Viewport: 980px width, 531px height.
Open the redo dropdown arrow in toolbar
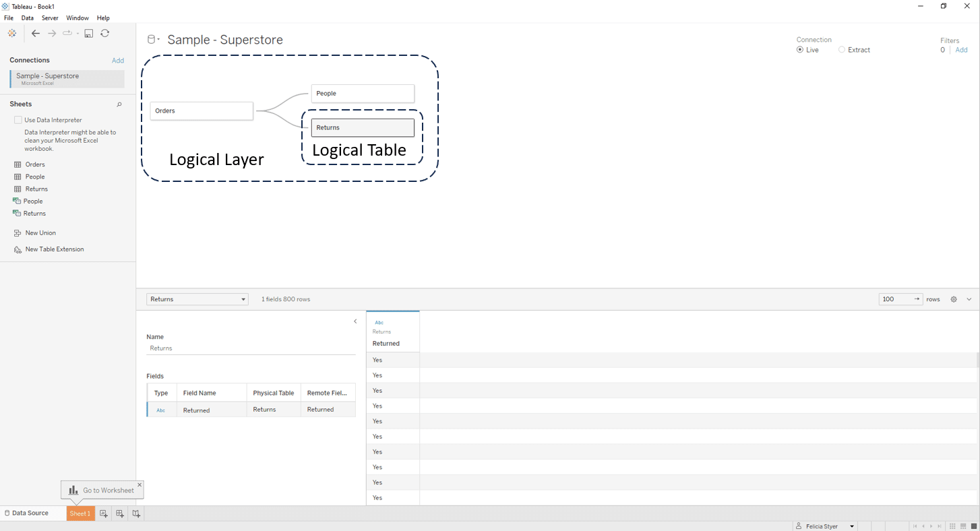[x=78, y=34]
